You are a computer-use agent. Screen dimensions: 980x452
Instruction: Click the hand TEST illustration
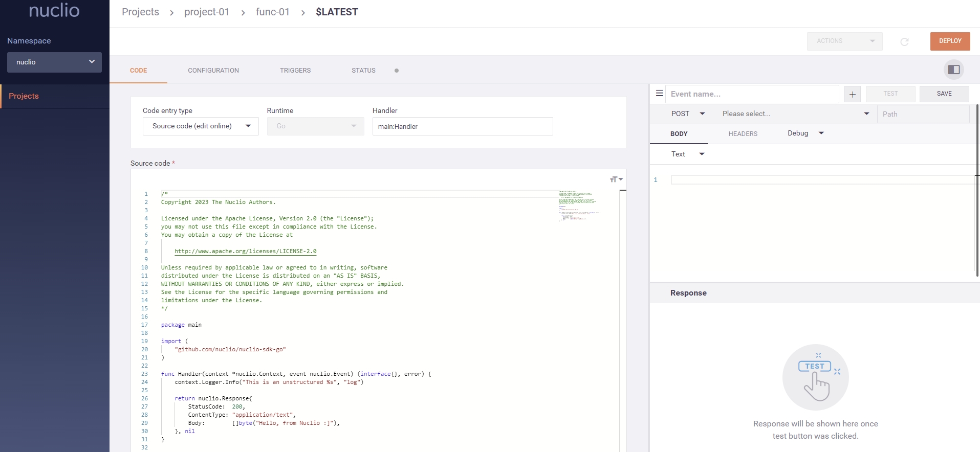(815, 378)
